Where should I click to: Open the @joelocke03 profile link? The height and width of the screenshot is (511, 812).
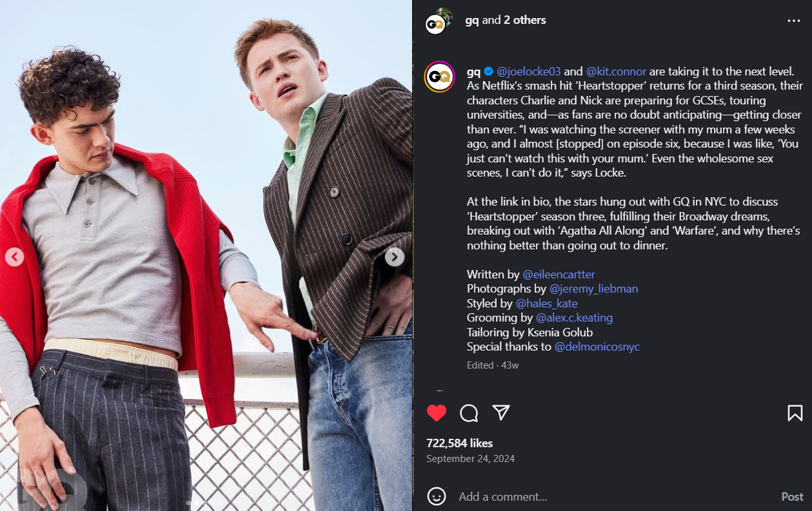tap(529, 71)
